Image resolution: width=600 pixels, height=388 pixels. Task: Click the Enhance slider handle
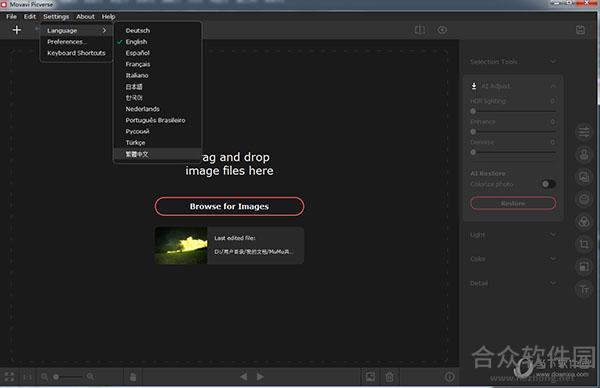tap(473, 132)
